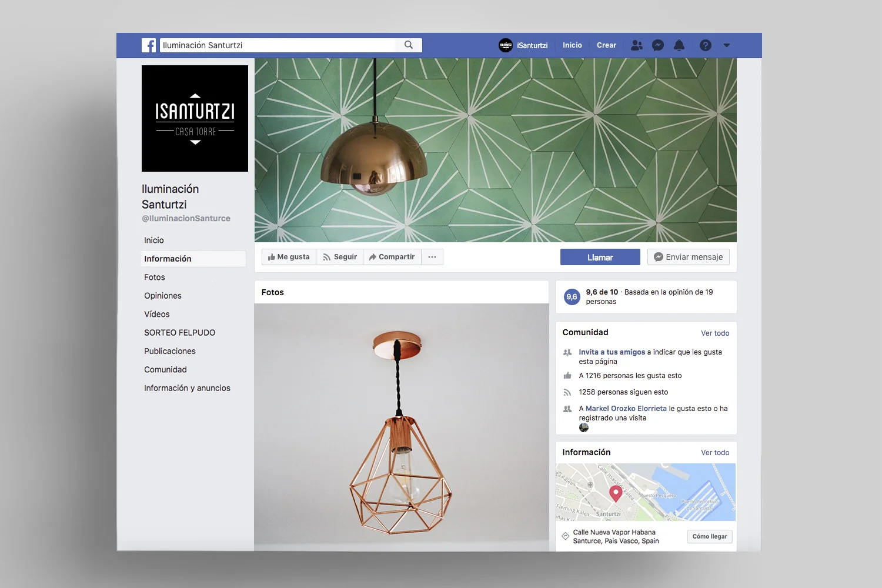Click the Iluminación Santurtzi page title
Image resolution: width=882 pixels, height=588 pixels.
point(171,196)
